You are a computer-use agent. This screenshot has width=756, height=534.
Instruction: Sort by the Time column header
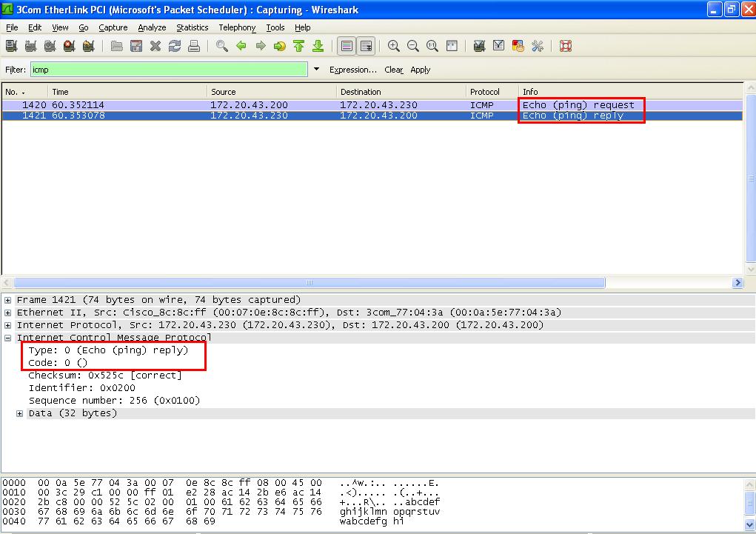127,92
